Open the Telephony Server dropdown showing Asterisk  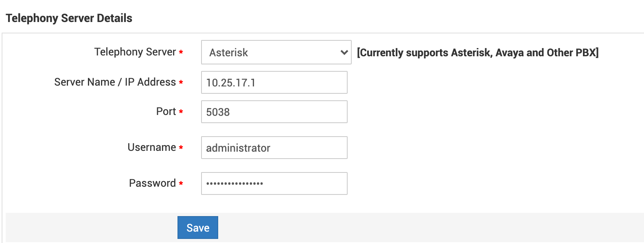pyautogui.click(x=269, y=52)
